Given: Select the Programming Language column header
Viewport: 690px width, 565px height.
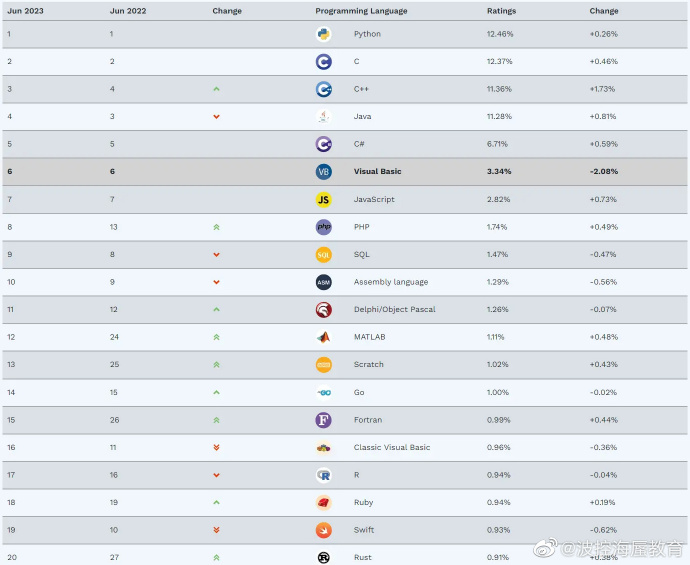Looking at the screenshot, I should [361, 11].
